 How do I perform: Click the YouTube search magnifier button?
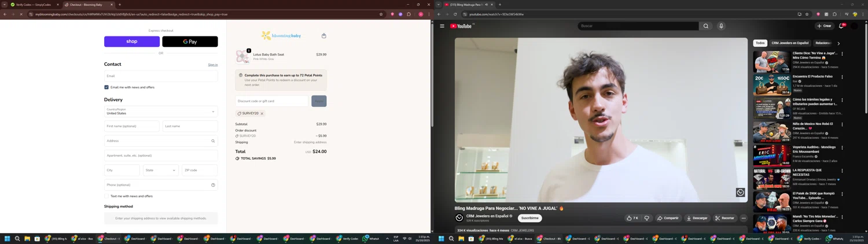(x=706, y=26)
